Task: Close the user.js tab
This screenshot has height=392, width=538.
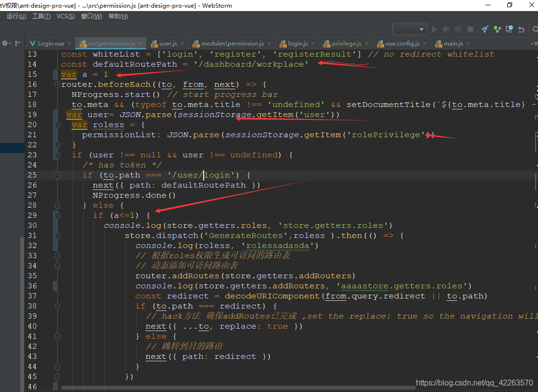Action: click(x=182, y=44)
